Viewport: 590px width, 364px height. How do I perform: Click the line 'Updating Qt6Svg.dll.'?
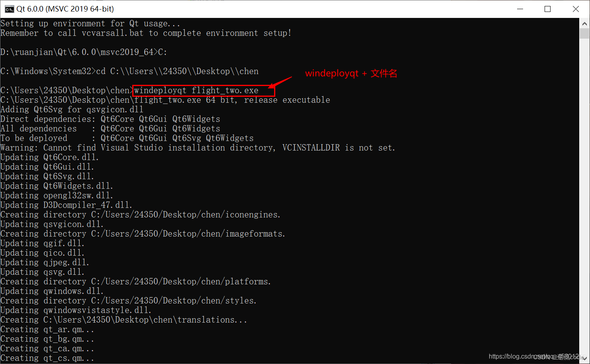(47, 176)
